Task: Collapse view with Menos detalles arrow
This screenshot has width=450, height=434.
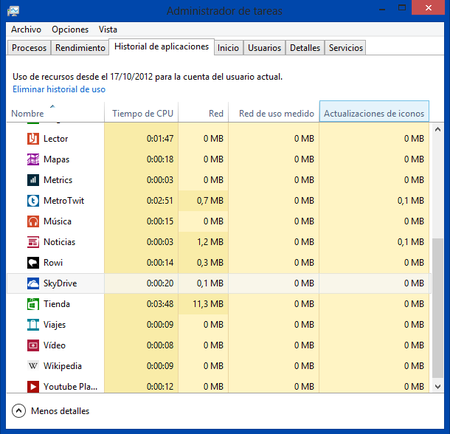Action: 19,411
